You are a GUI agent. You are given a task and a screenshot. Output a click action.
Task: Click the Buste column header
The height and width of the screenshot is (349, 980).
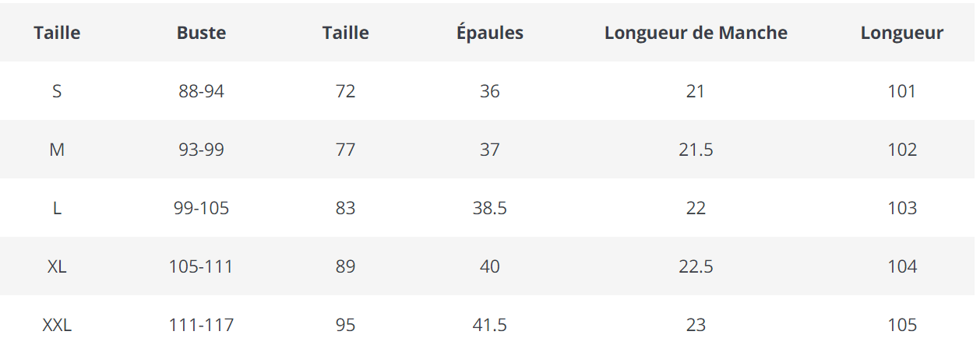tap(201, 33)
